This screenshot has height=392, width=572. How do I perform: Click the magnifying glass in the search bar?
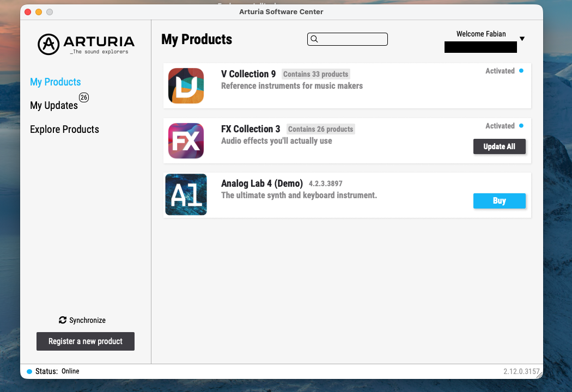coord(314,39)
